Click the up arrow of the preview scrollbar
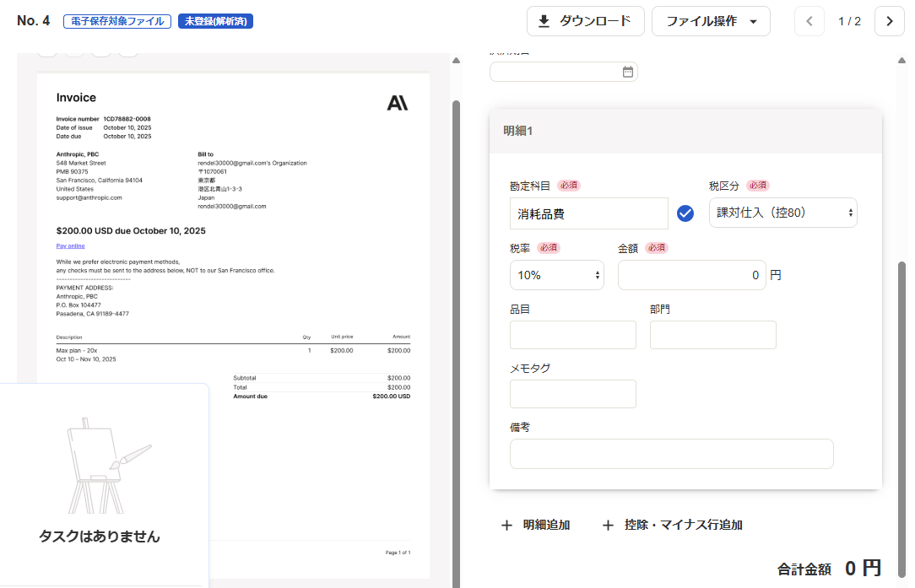Viewport: 915px width, 588px height. [457, 60]
